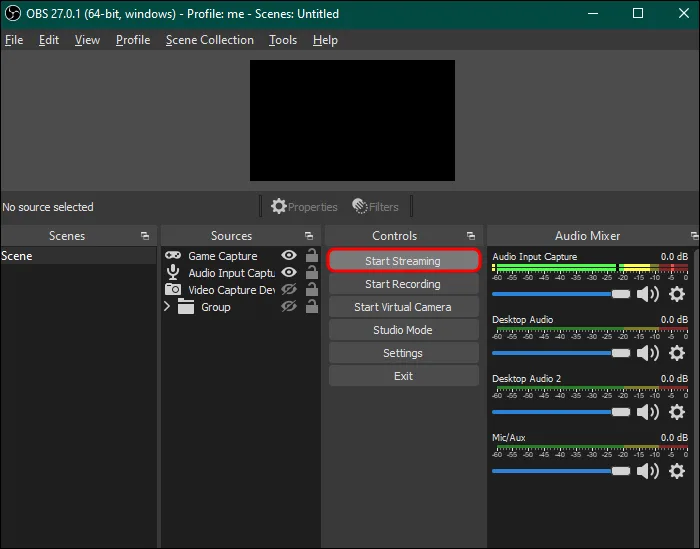
Task: Click Start Virtual Camera
Action: [x=403, y=307]
